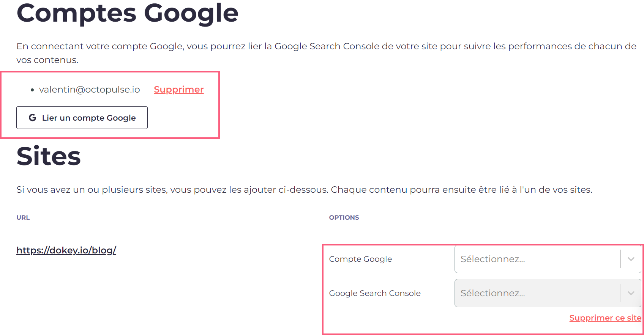Click the bullet before valentin@octopulse.io
Image resolution: width=644 pixels, height=335 pixels.
point(32,90)
